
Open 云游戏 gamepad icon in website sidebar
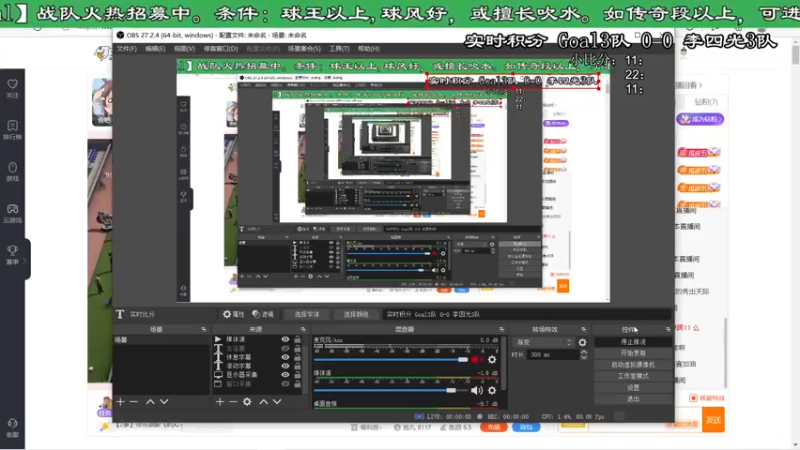[x=13, y=209]
